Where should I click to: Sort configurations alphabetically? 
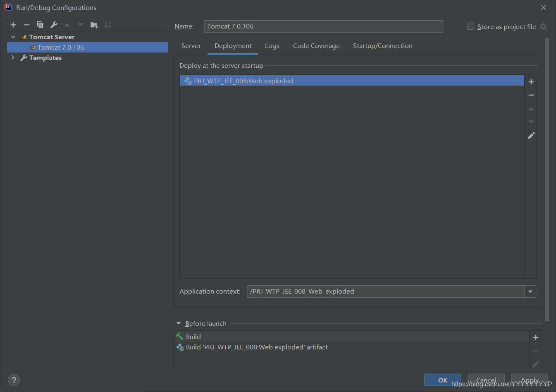107,25
